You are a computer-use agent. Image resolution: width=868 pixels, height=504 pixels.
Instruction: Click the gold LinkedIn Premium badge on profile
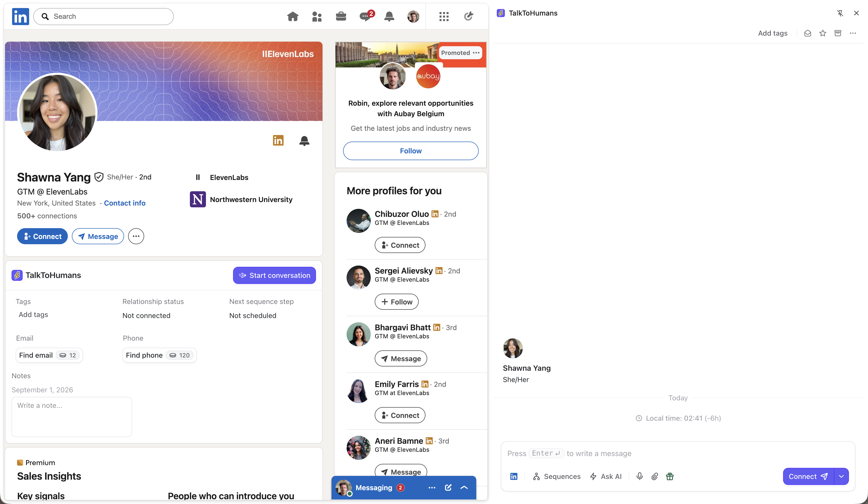pos(278,140)
